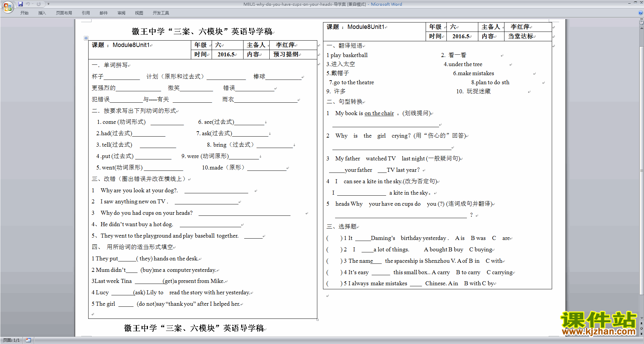Click the heading 三、改错
Image resolution: width=644 pixels, height=344 pixels.
point(139,179)
